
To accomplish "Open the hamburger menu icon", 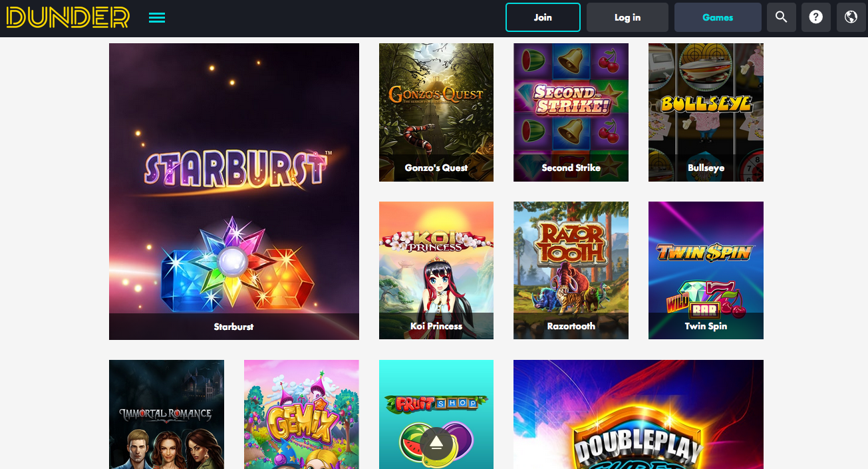I will tap(157, 17).
